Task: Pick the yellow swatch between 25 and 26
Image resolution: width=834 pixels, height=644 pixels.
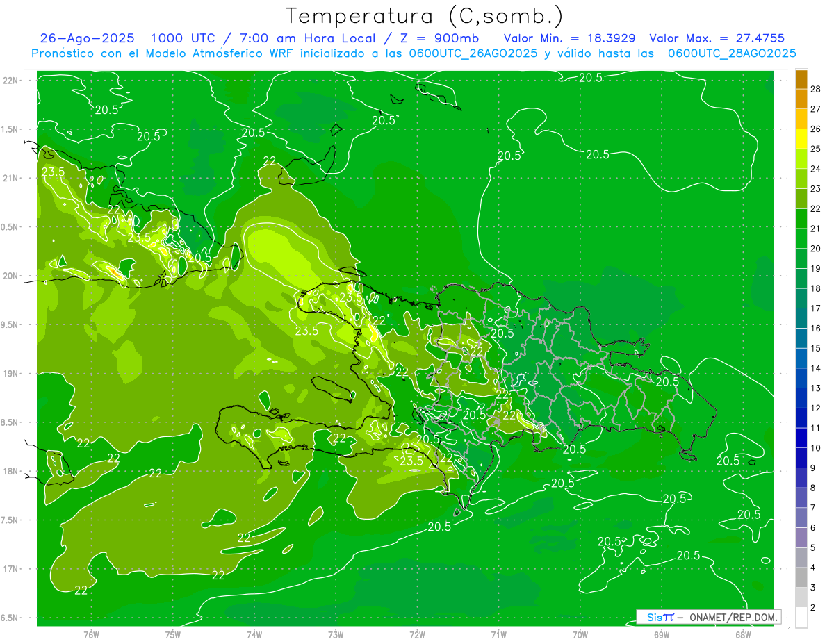Action: pos(801,139)
